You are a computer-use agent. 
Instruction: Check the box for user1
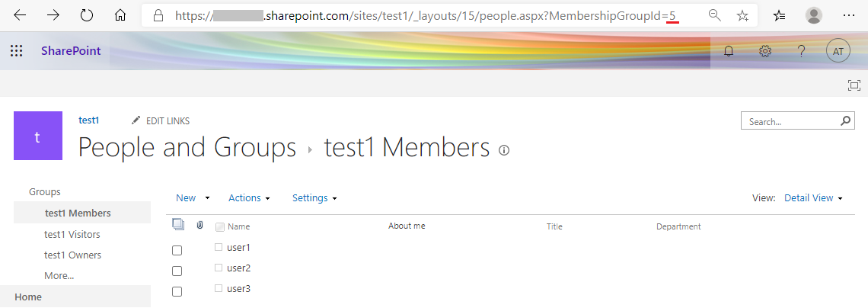[177, 250]
